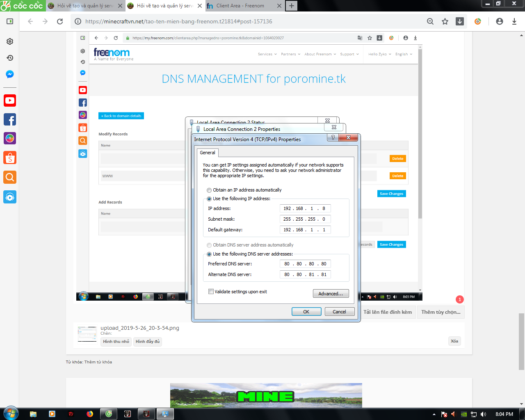The width and height of the screenshot is (525, 420).
Task: Open settings gear in the browser sidebar
Action: 10,41
